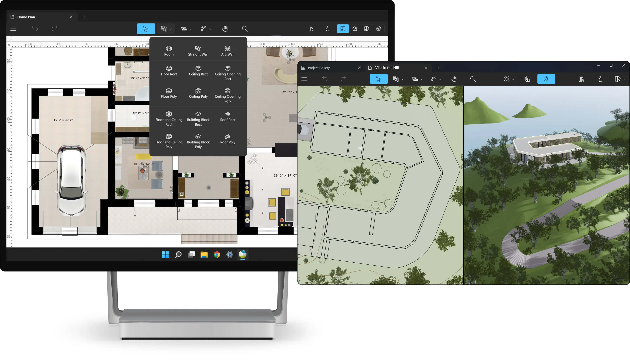
Task: Open the Project Gallery window
Action: 319,68
